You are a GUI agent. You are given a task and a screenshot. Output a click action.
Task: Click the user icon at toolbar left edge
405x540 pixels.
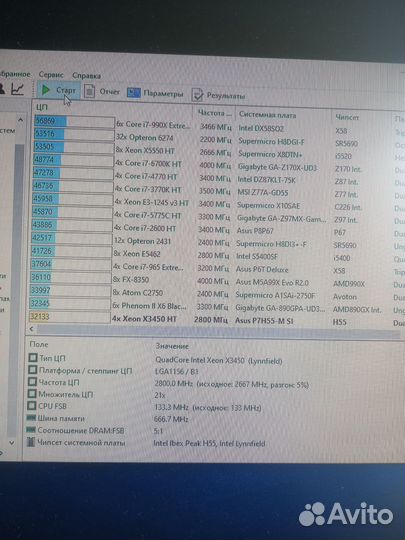(2, 88)
